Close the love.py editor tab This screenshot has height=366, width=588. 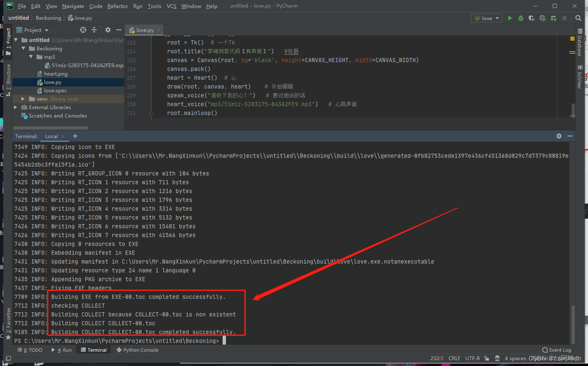coord(158,30)
